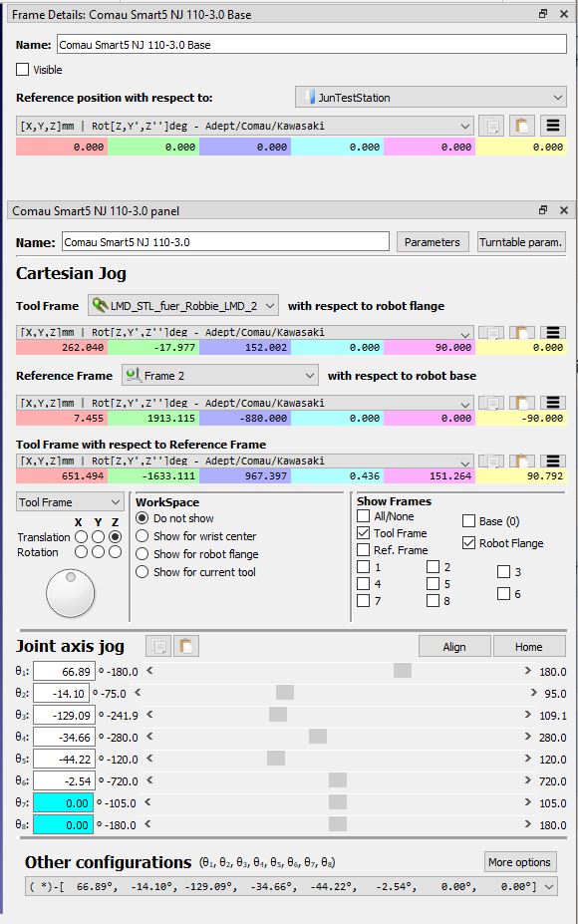Screen dimensions: 578x924
Task: Open the JunTestStation reference dropdown
Action: [431, 98]
